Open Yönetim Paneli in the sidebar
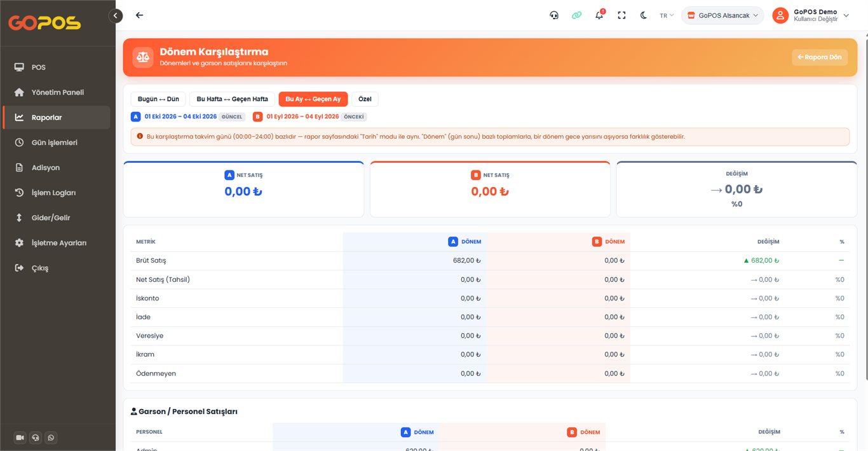This screenshot has height=451, width=868. click(x=56, y=92)
